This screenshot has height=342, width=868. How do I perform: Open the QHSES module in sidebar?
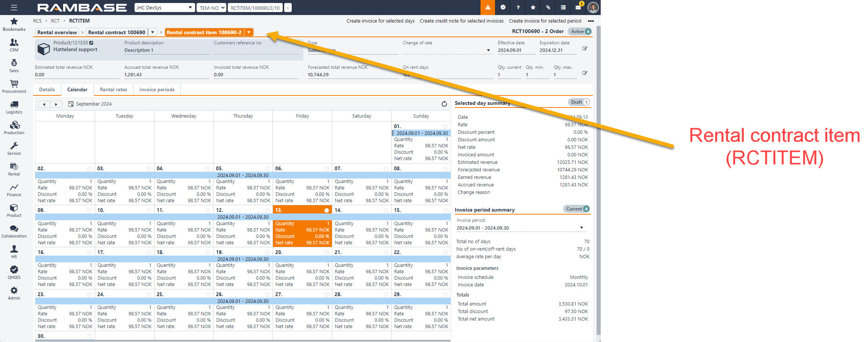pos(14,272)
